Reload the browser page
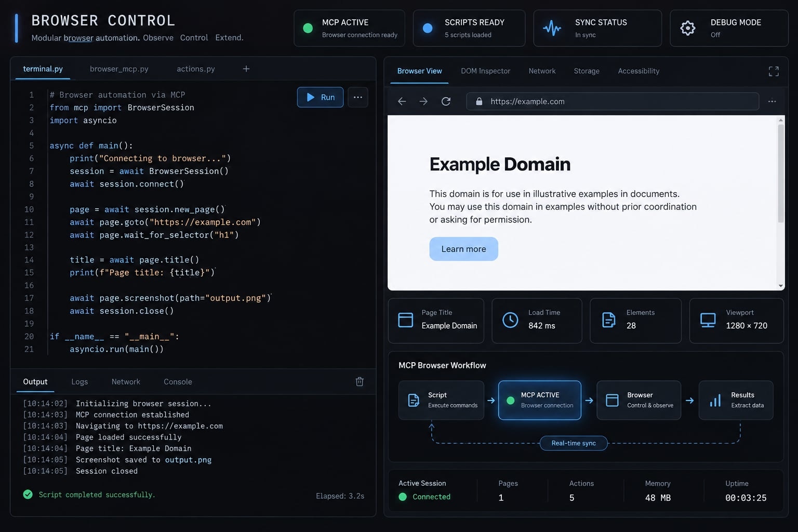Image resolution: width=798 pixels, height=532 pixels. [x=446, y=101]
